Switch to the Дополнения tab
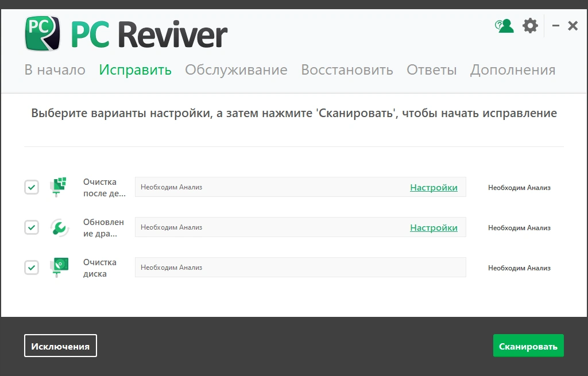The width and height of the screenshot is (588, 376). coord(513,70)
